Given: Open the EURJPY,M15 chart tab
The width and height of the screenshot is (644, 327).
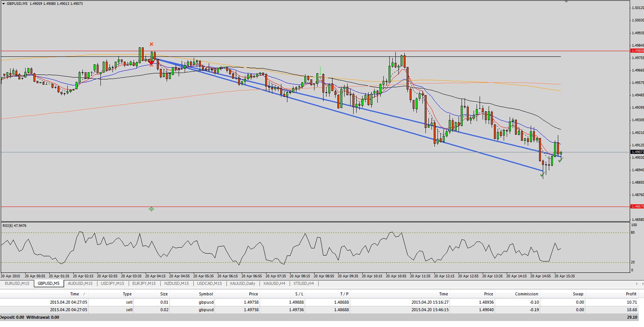Looking at the screenshot, I should [x=144, y=283].
